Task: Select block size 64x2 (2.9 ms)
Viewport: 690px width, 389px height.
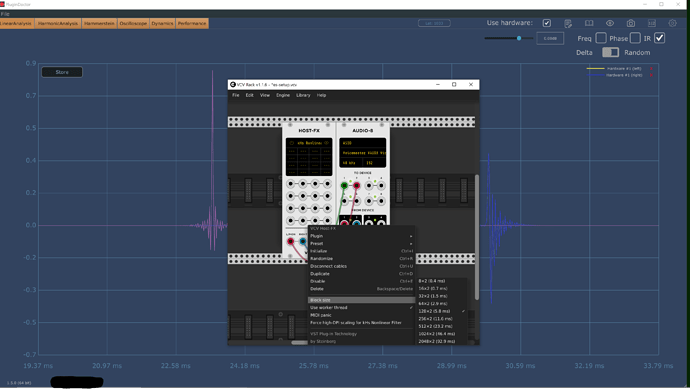Action: (x=441, y=304)
